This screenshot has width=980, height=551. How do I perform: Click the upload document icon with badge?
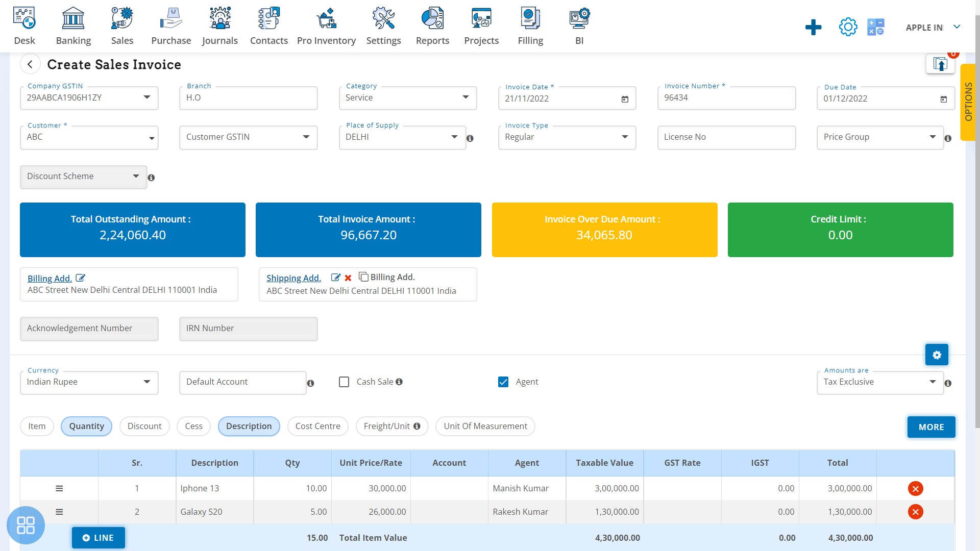[940, 64]
